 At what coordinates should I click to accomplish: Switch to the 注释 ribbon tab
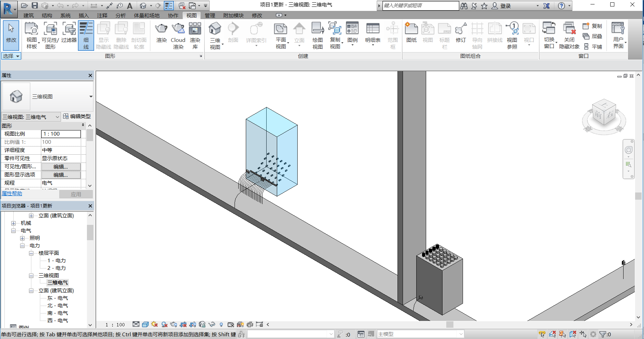[x=102, y=15]
